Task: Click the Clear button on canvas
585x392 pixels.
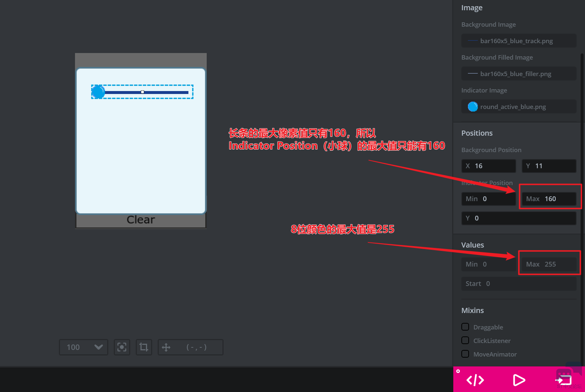Action: coord(141,220)
